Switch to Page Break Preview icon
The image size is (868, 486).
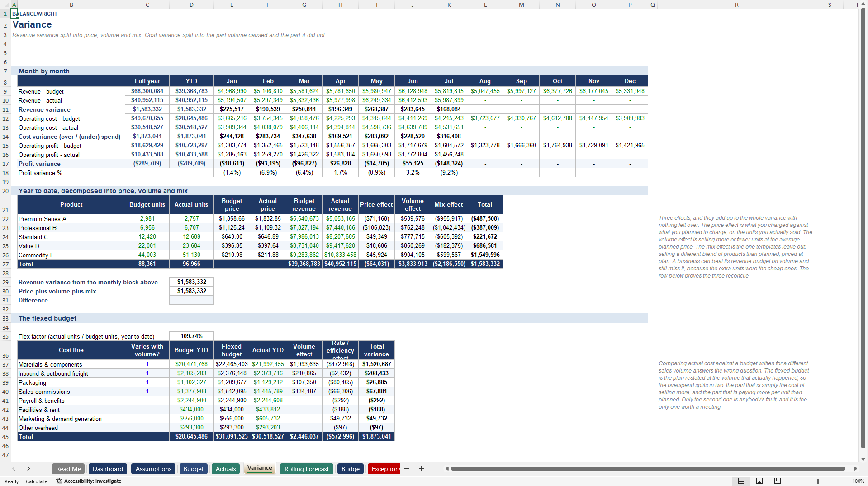pyautogui.click(x=777, y=481)
